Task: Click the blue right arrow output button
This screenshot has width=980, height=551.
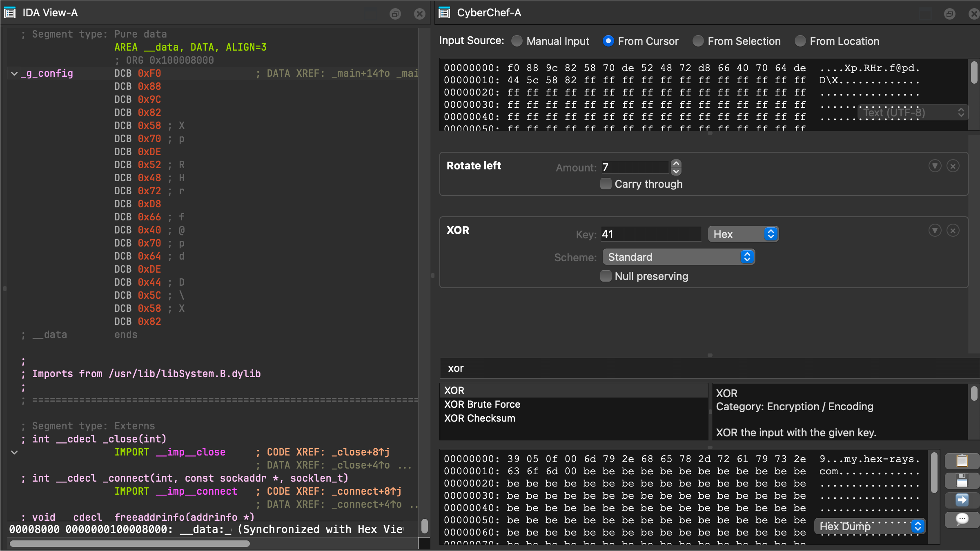Action: pos(962,500)
